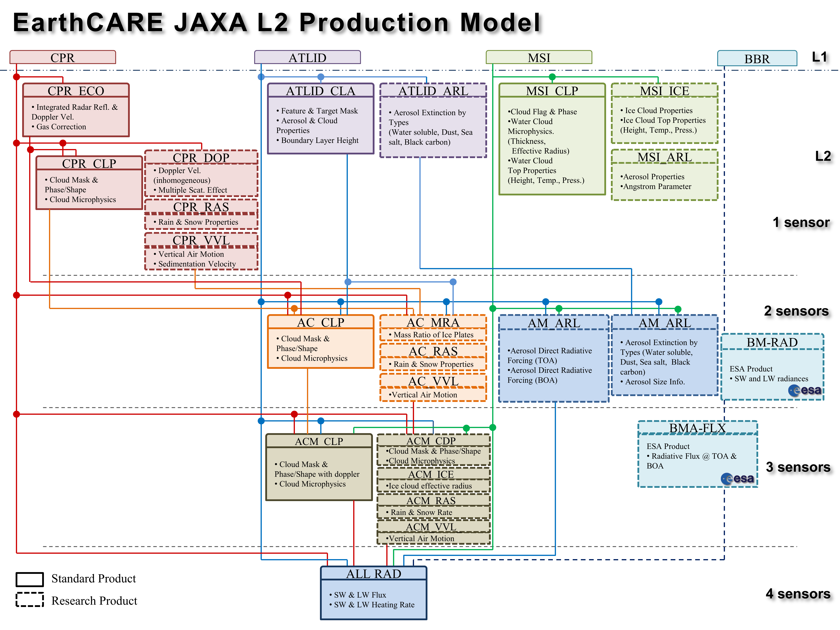
Task: Select the MSI sensor header box
Action: point(539,57)
